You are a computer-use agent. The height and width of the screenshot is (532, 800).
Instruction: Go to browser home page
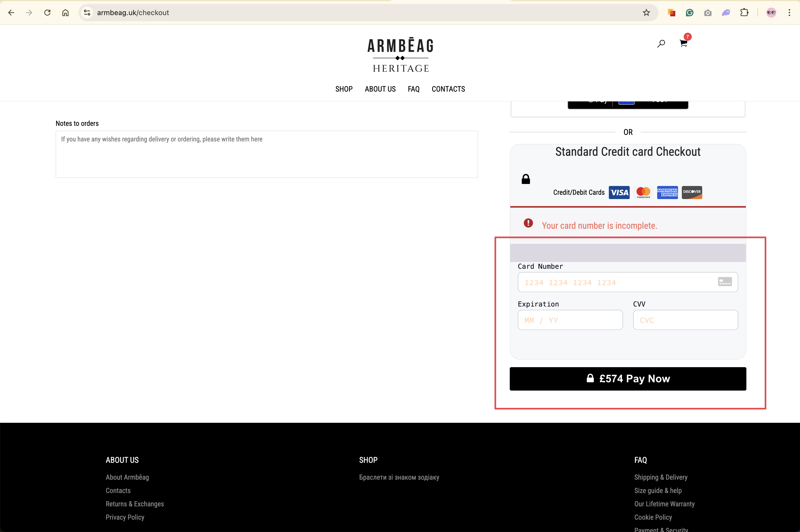[65, 13]
